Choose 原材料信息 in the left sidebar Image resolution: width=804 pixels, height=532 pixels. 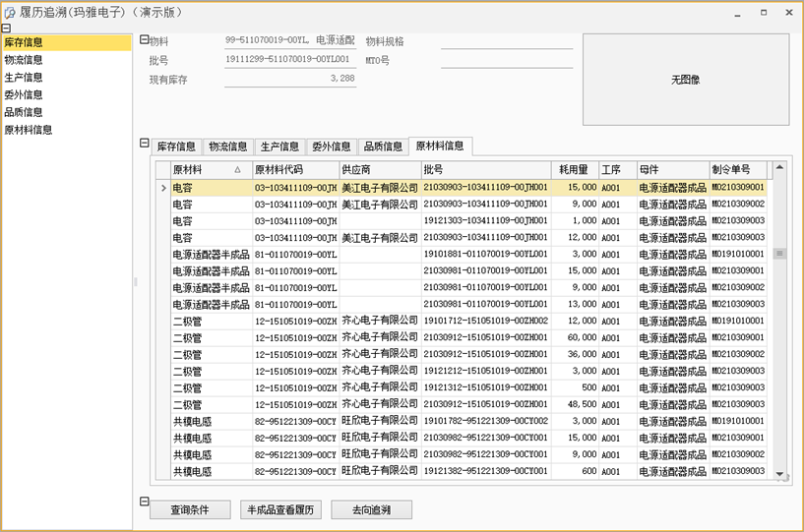coord(29,129)
